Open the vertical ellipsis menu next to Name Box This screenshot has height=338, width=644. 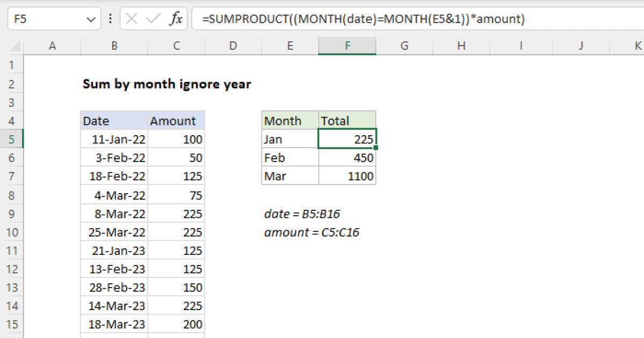[110, 18]
